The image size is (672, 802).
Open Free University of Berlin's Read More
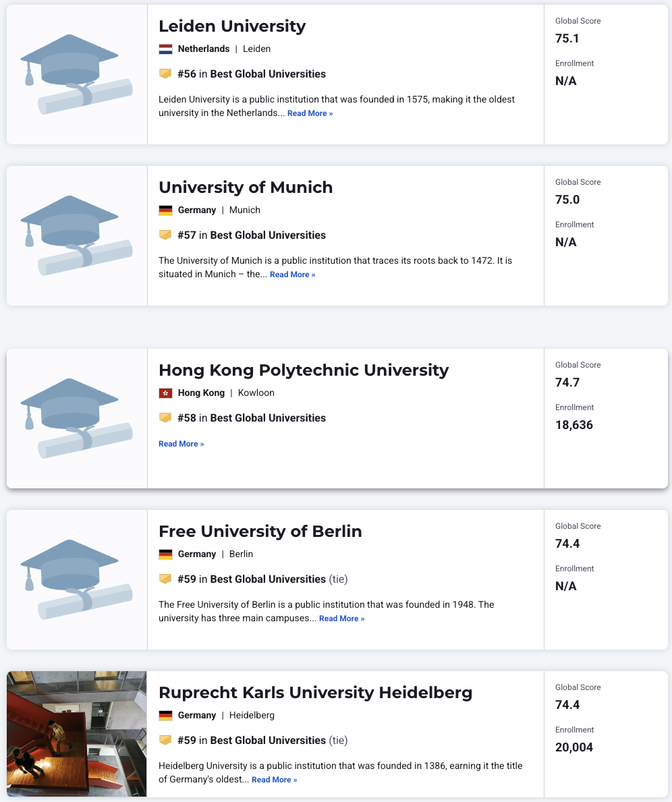[342, 619]
